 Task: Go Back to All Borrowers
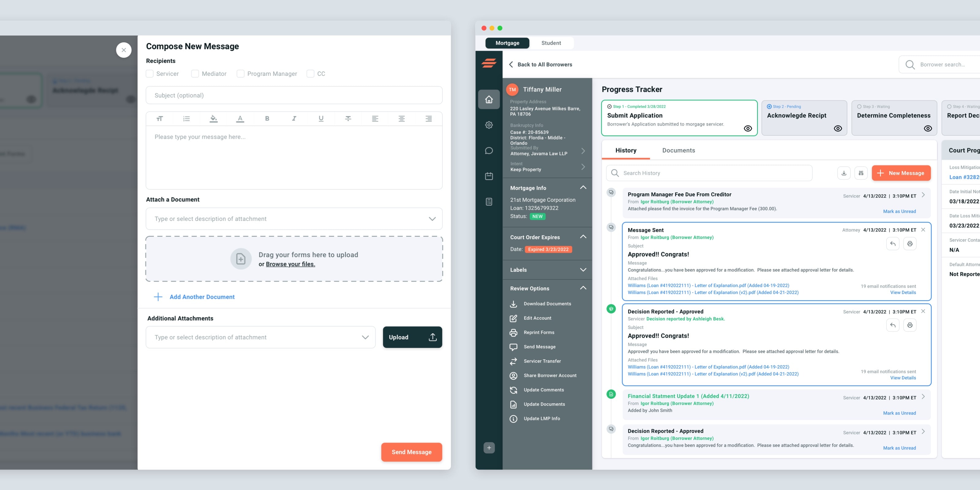click(x=541, y=65)
